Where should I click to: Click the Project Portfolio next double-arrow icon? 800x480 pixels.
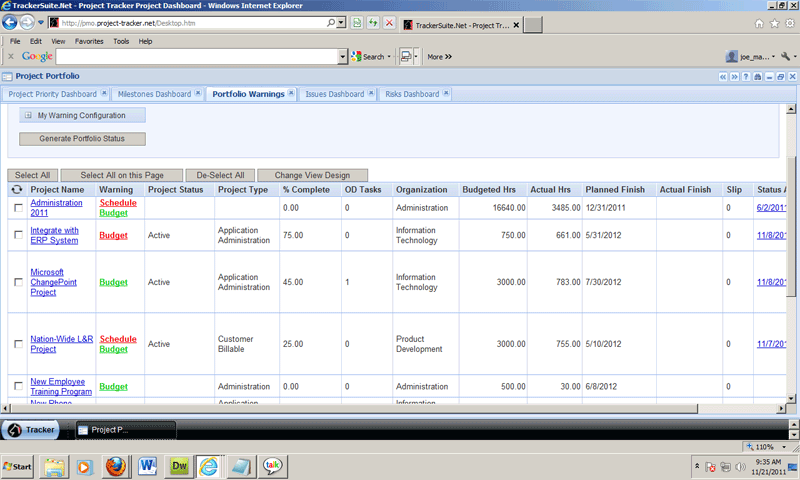tap(734, 77)
